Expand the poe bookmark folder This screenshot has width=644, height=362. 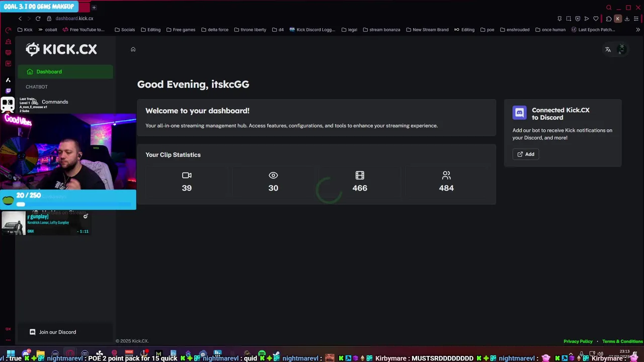coord(487,30)
